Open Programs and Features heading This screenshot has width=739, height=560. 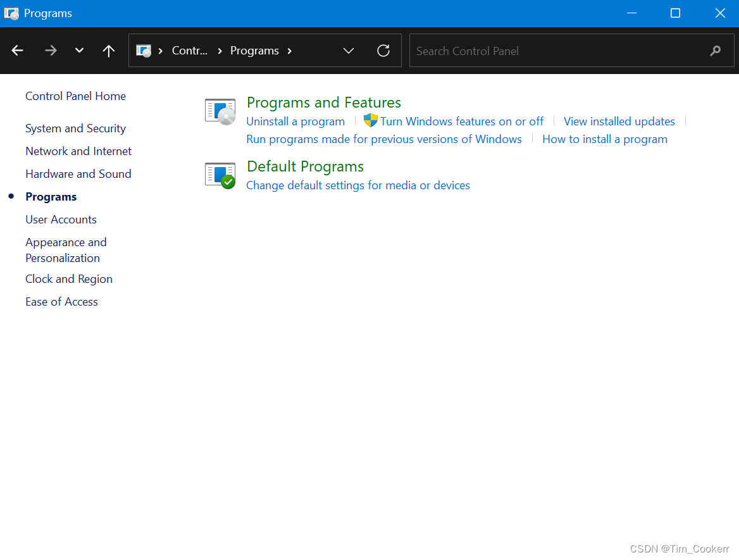(x=324, y=103)
